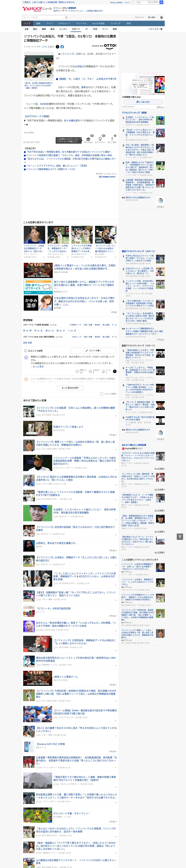
Task: Select the ランキング tab
Action: (115, 24)
